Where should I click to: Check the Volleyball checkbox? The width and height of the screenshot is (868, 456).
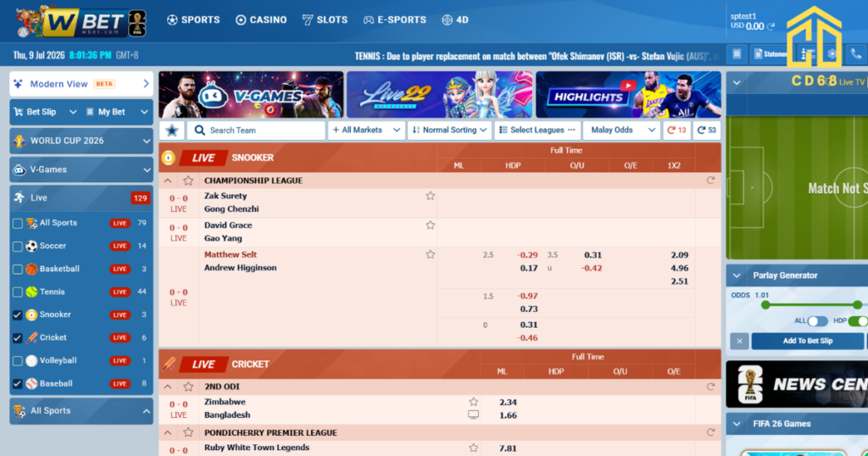pos(18,361)
